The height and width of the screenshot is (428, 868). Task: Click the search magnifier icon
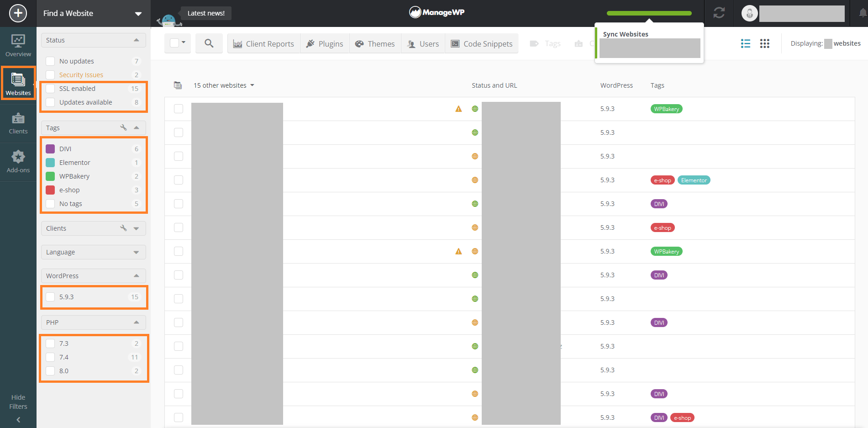(209, 43)
